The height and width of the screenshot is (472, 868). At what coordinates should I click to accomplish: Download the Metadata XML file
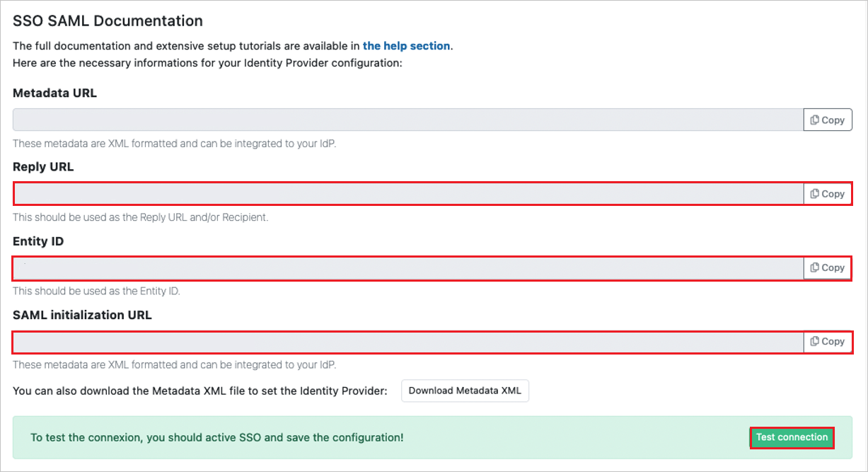[x=465, y=390]
